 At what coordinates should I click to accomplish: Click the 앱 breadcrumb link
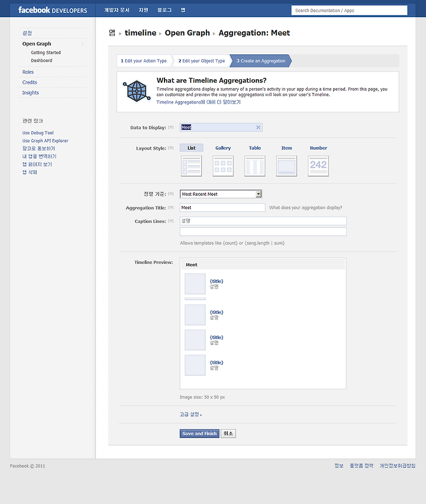(112, 33)
